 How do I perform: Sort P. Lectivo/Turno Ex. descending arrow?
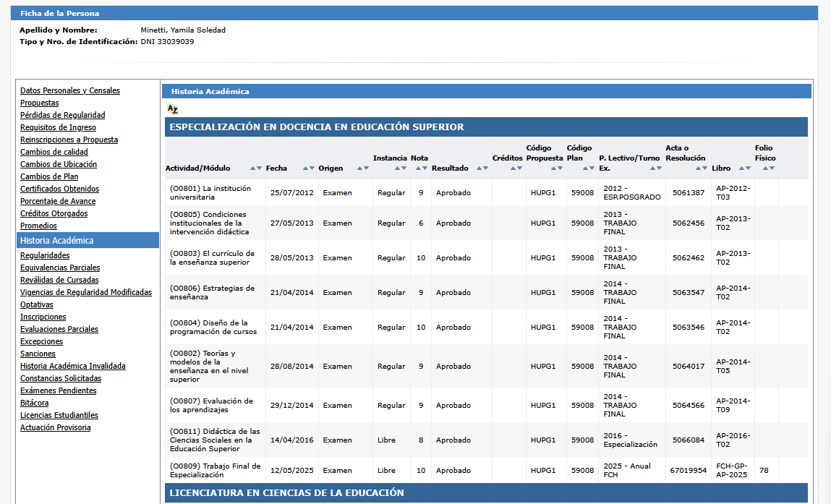click(x=660, y=168)
